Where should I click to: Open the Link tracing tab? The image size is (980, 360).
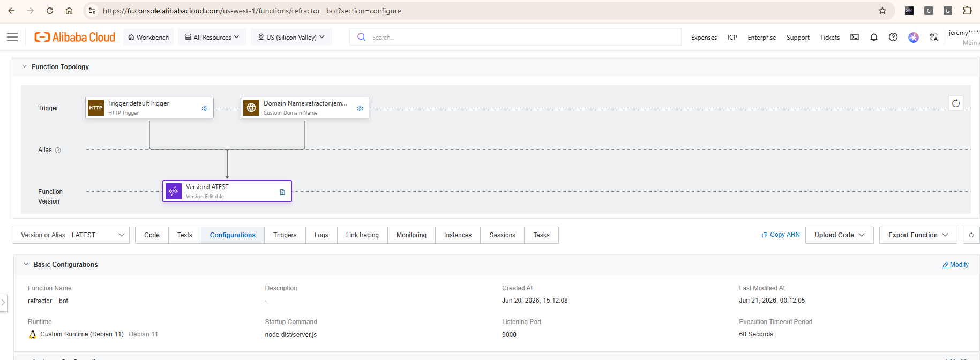pyautogui.click(x=362, y=235)
